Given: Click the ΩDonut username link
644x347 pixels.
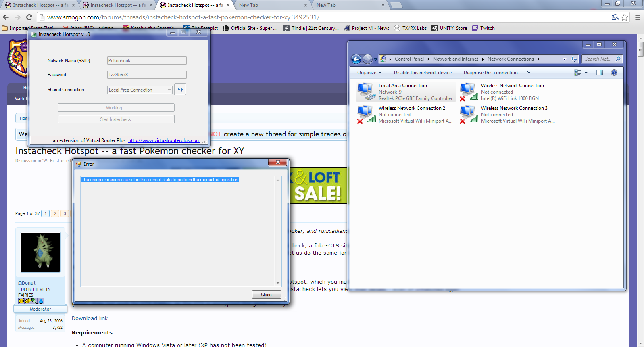Looking at the screenshot, I should coord(27,283).
